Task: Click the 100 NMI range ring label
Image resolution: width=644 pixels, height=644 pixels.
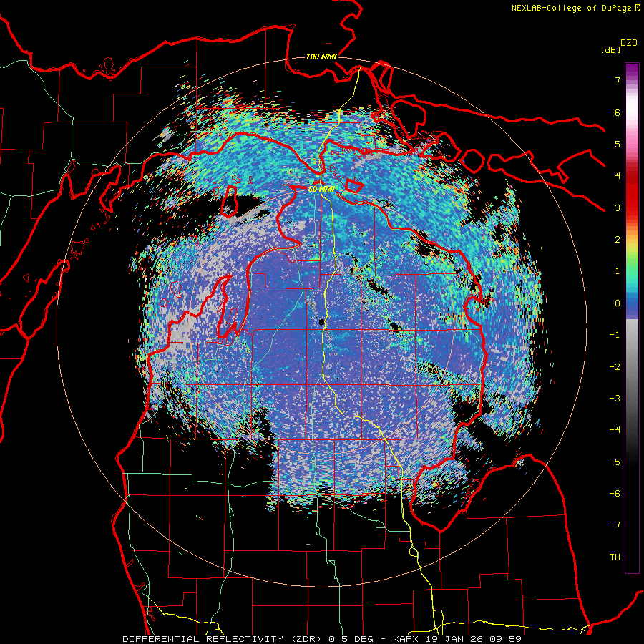Action: 321,57
